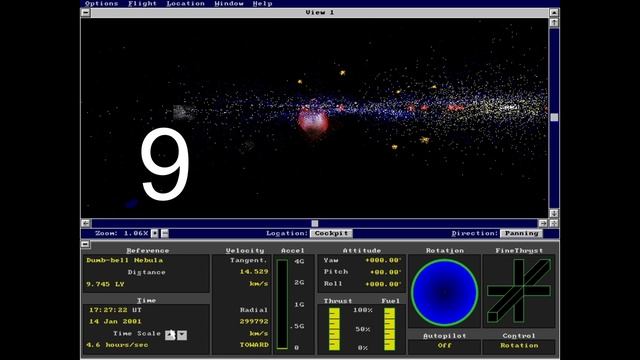Image resolution: width=640 pixels, height=360 pixels.
Task: Click the red nebula in space view
Action: [x=313, y=121]
